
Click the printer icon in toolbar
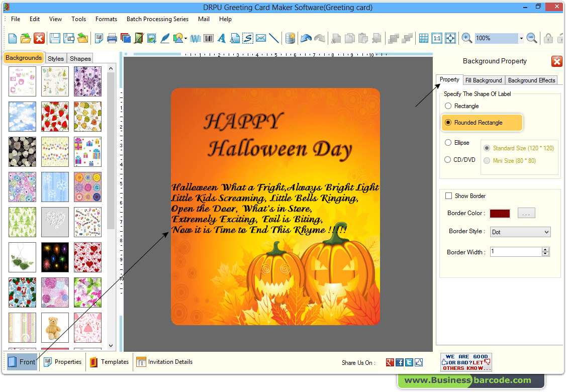click(x=112, y=38)
